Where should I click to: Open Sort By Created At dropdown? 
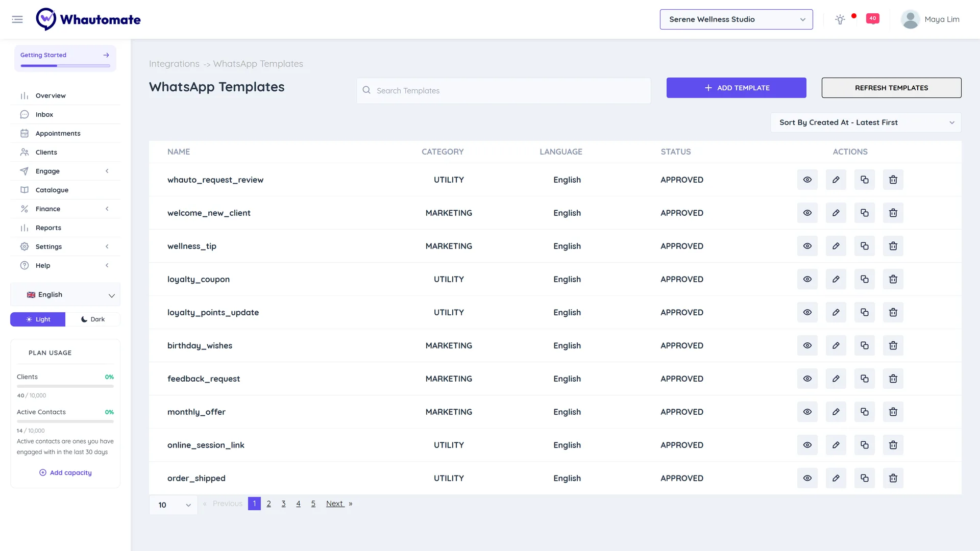click(866, 122)
